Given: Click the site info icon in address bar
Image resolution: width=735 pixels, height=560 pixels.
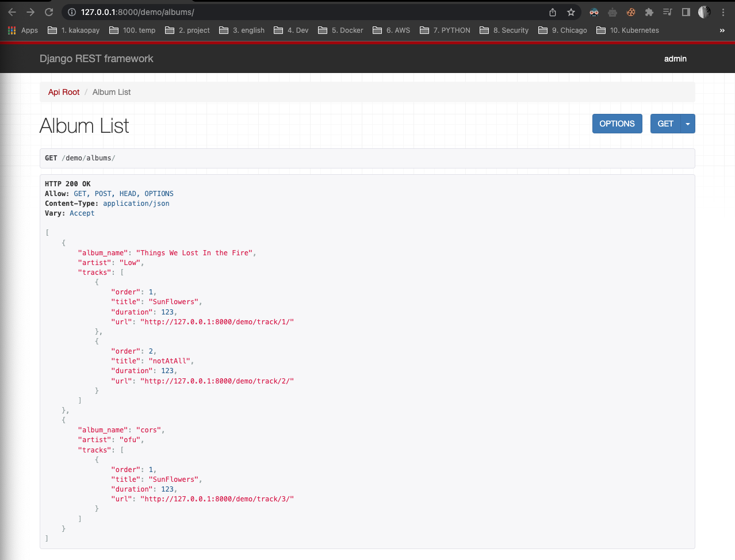Looking at the screenshot, I should [x=72, y=12].
